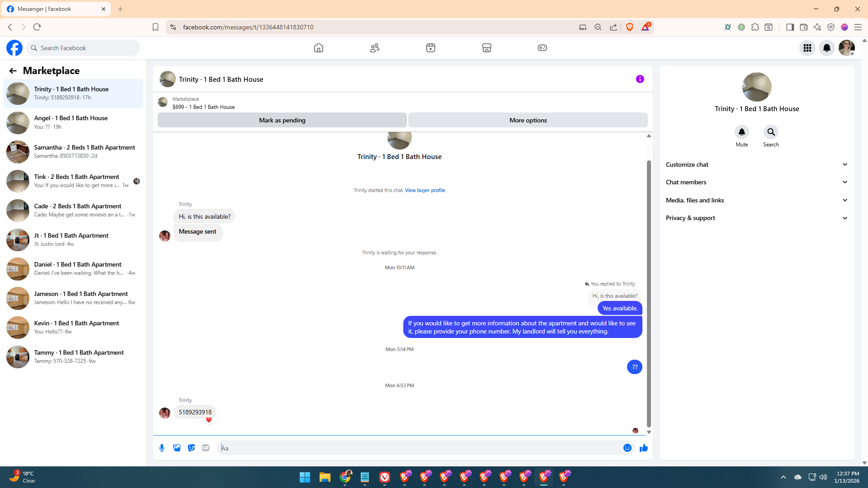Expand the Chat members section
Screen dimensions: 868x488
pyautogui.click(x=756, y=182)
